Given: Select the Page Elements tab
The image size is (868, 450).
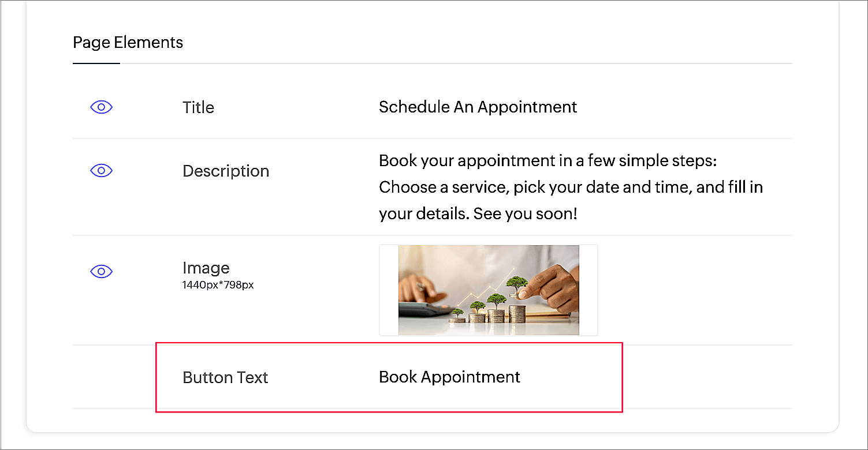Looking at the screenshot, I should (128, 43).
